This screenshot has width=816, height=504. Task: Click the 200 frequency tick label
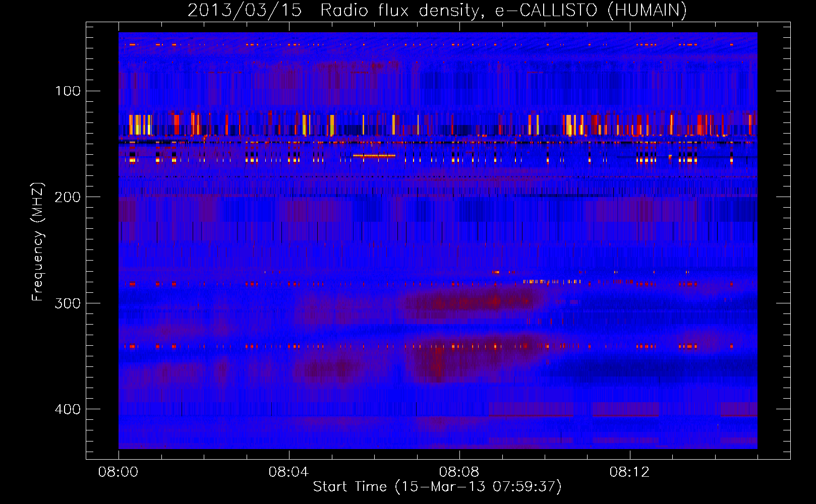(x=68, y=197)
